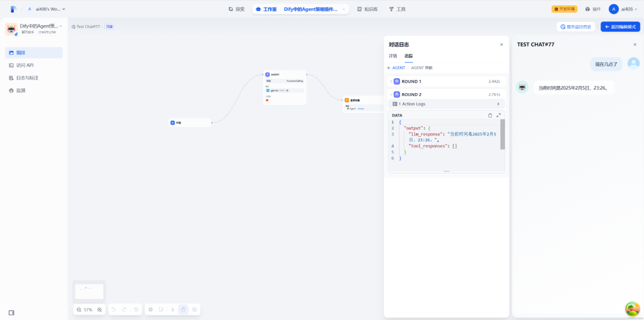Expand the app info chevron in the sidebar
Viewport: 644px width, 320px height.
point(61,26)
